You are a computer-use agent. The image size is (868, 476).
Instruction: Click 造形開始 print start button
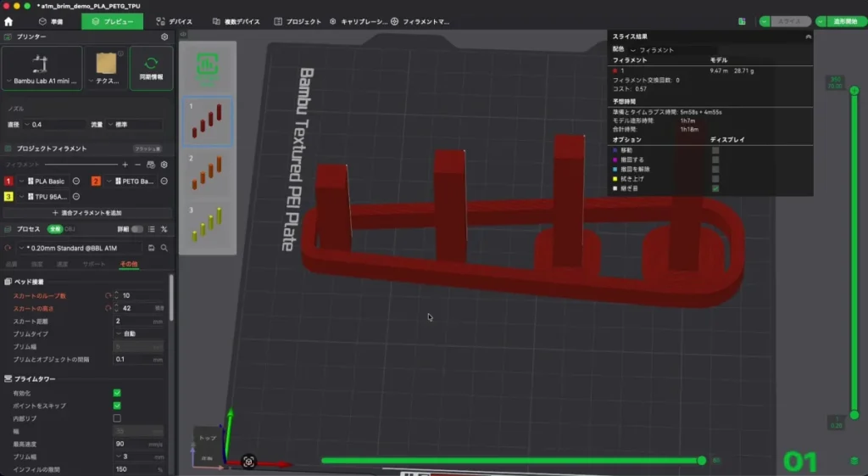pos(844,21)
